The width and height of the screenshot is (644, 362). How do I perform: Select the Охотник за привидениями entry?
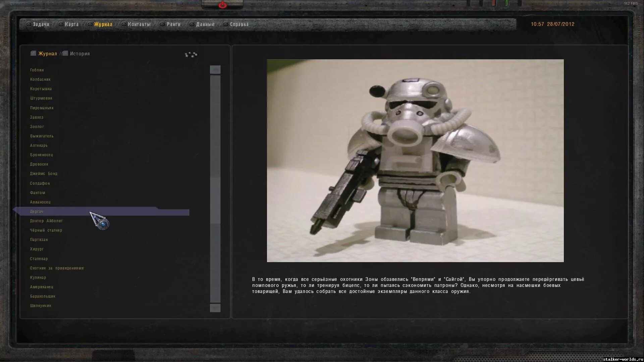tap(57, 268)
